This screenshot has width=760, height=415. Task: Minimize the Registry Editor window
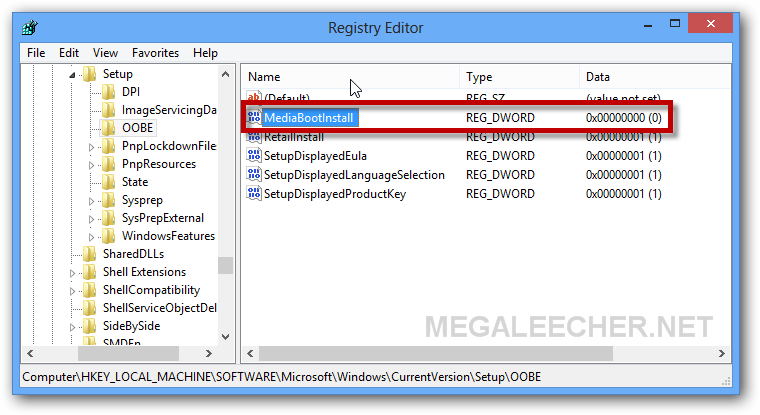pos(648,24)
